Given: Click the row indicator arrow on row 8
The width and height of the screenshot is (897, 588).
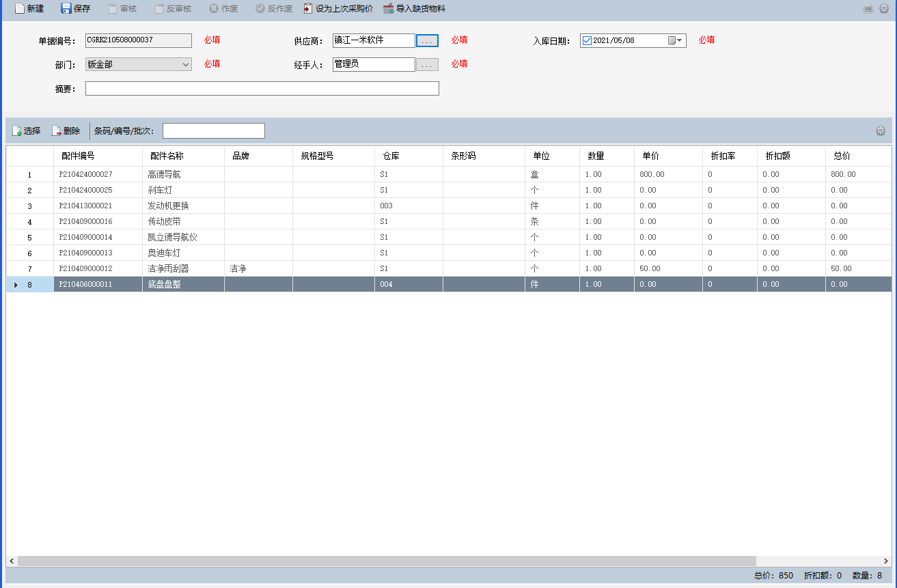Looking at the screenshot, I should point(16,285).
